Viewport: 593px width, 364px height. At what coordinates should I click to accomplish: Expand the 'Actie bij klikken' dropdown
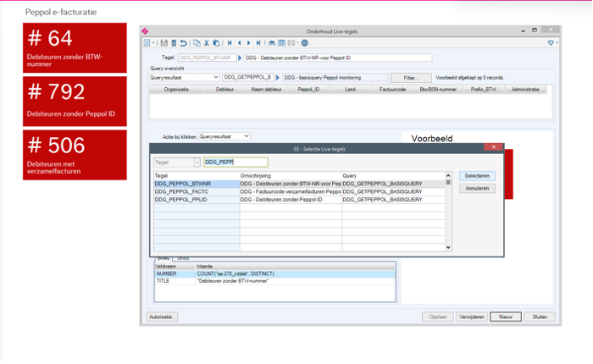tap(224, 135)
